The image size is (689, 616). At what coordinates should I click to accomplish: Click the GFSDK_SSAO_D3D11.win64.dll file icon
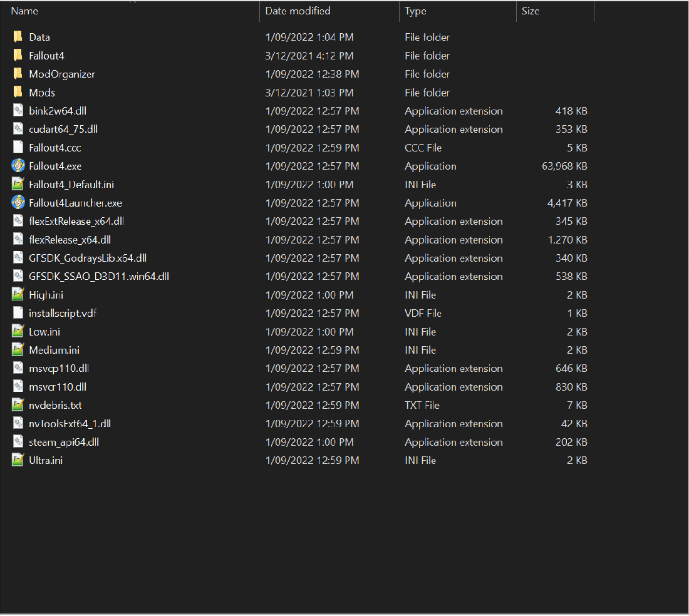18,276
